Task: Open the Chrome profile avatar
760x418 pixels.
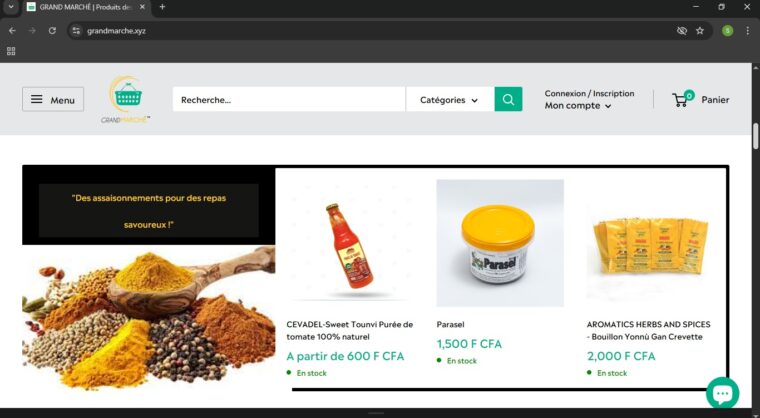Action: point(727,31)
